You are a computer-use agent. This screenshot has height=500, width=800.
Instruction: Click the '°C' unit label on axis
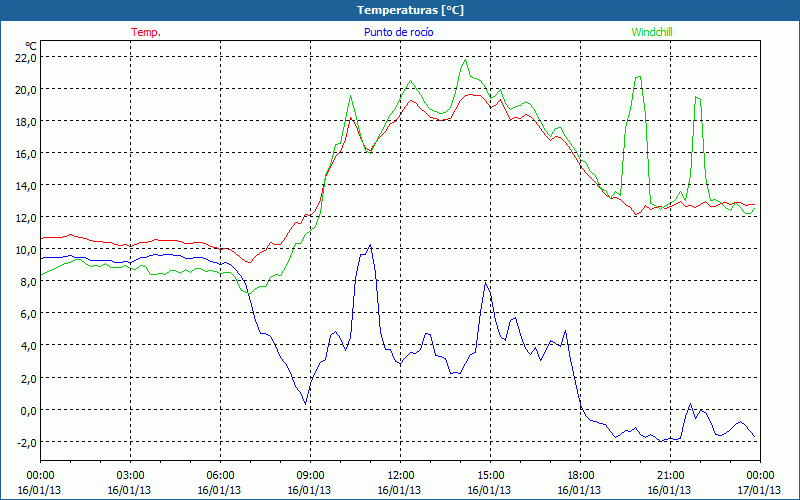pyautogui.click(x=31, y=46)
